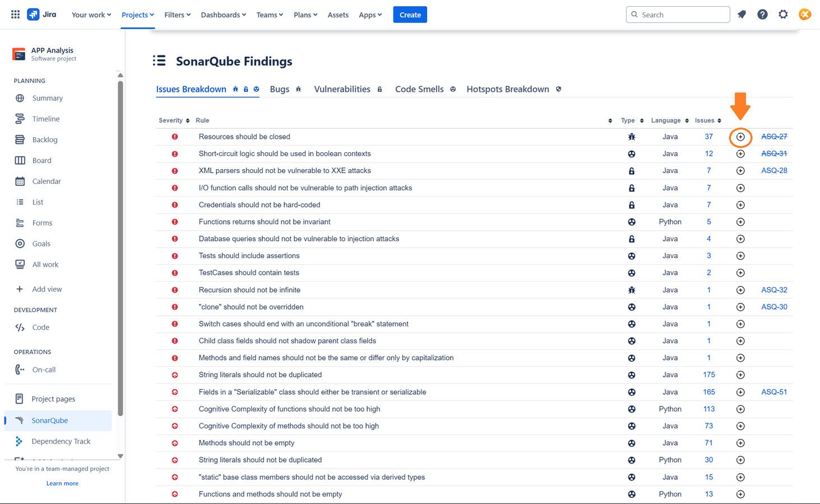Image resolution: width=820 pixels, height=504 pixels.
Task: Open the notifications icon in the top bar
Action: 742,15
